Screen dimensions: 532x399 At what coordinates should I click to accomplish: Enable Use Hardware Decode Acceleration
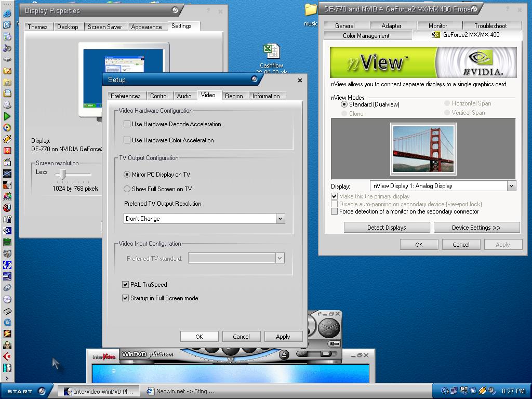[x=127, y=124]
